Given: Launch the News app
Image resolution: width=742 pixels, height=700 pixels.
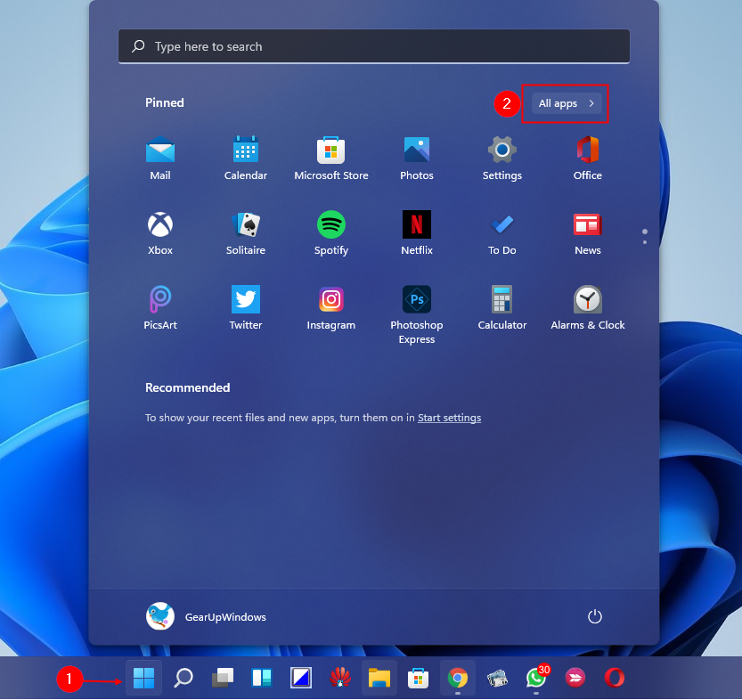Looking at the screenshot, I should (x=588, y=233).
